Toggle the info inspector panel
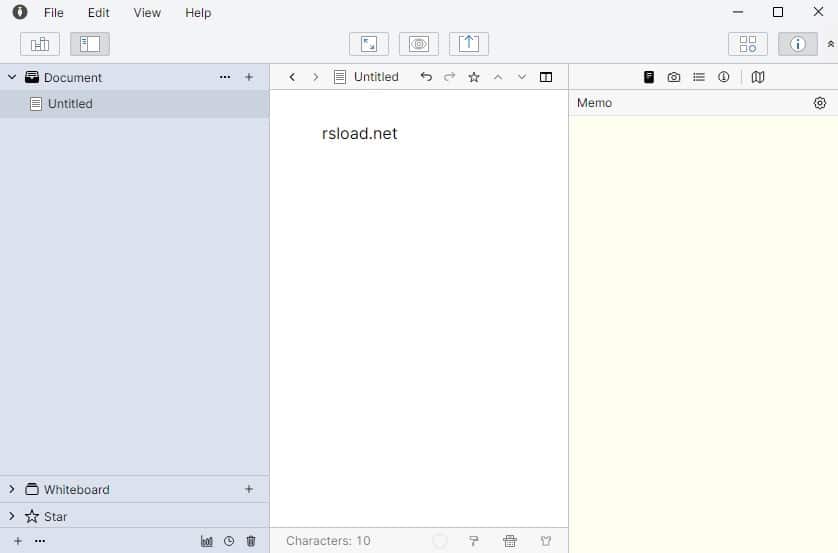Screen dimensions: 838x553 tap(797, 44)
